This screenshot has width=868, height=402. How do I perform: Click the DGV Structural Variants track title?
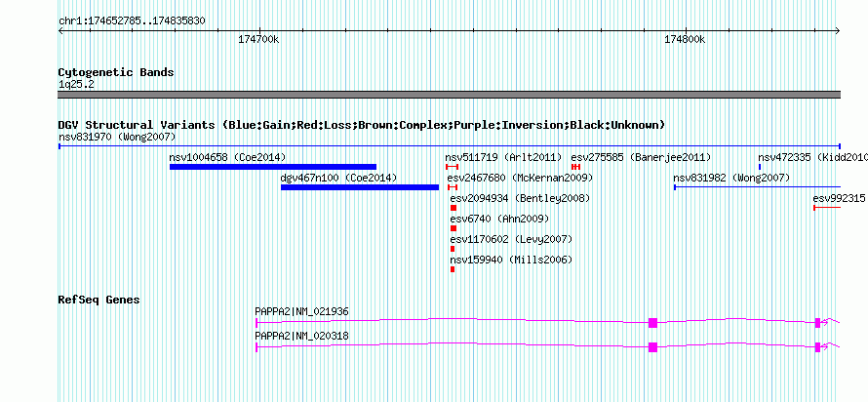click(x=362, y=125)
